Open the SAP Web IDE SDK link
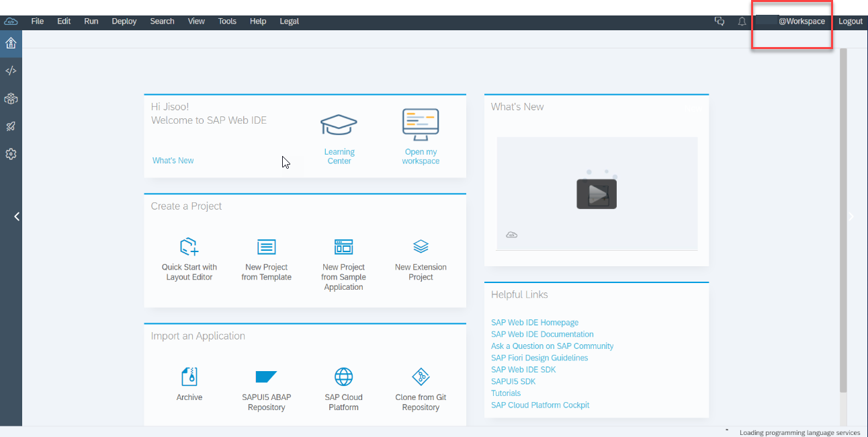The image size is (868, 437). pos(523,370)
